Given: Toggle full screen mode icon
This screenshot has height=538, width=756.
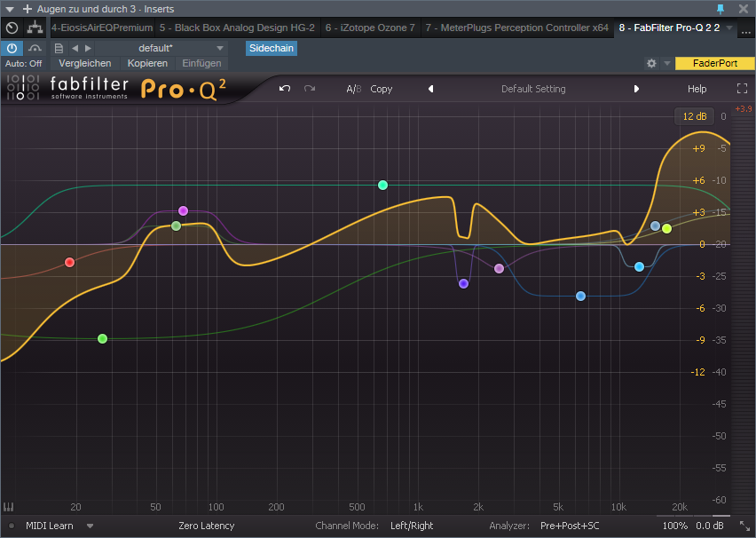Looking at the screenshot, I should 742,88.
